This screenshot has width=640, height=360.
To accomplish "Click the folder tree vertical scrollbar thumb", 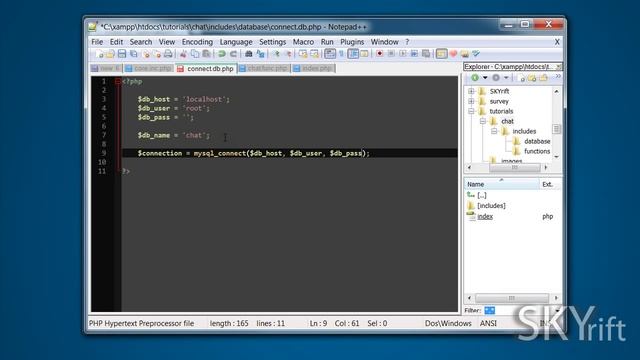I will pos(556,129).
